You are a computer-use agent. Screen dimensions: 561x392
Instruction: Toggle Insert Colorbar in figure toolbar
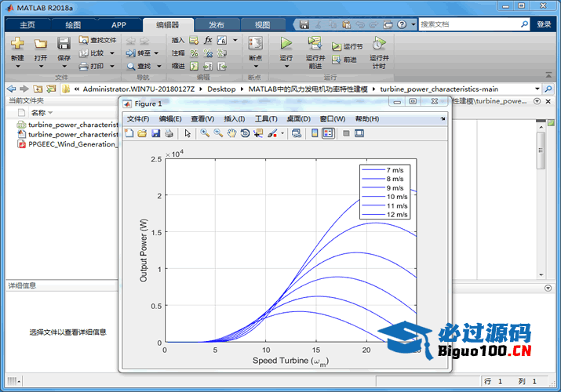315,133
